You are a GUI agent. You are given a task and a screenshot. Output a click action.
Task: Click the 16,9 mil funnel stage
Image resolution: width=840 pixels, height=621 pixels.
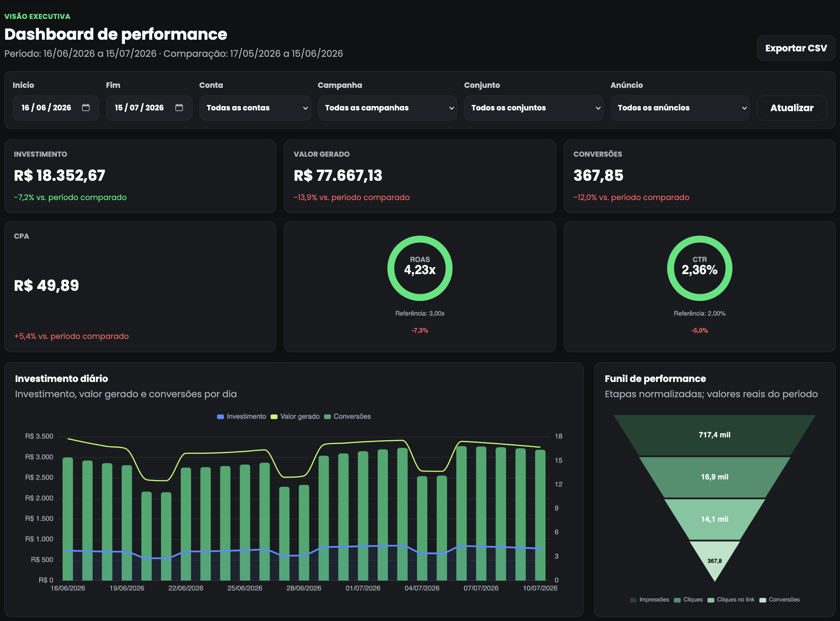(715, 477)
